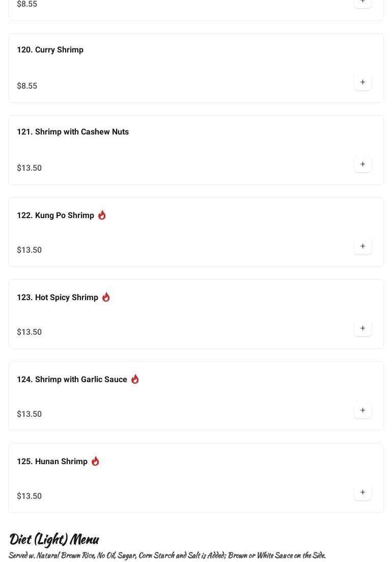The height and width of the screenshot is (562, 392).
Task: Click the $8.55 price under Curry Shrimp
Action: [x=27, y=86]
